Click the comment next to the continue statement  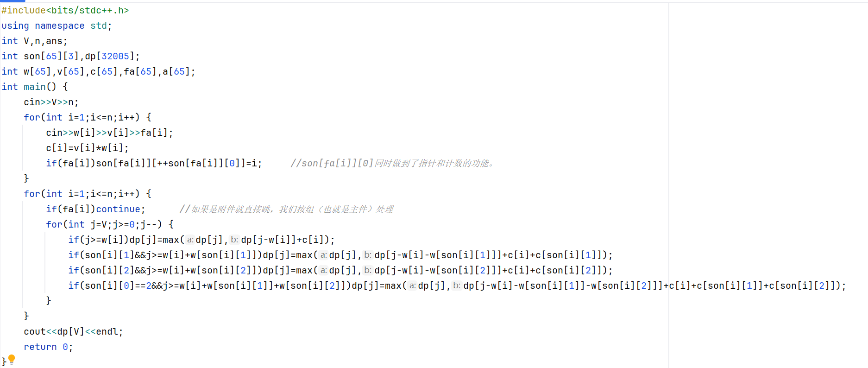coord(286,209)
